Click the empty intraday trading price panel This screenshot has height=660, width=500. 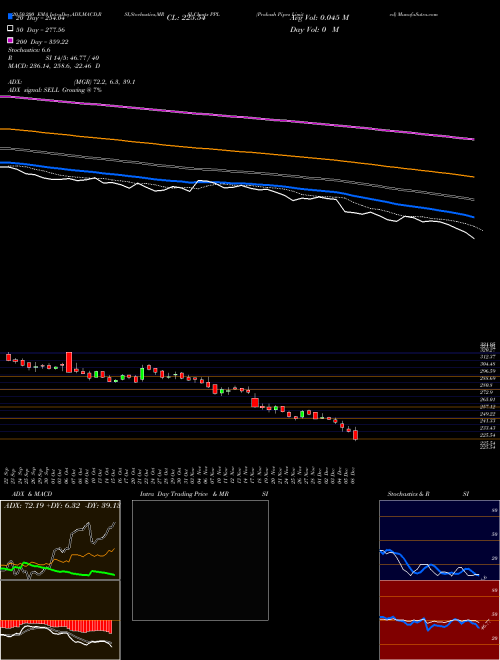pos(200,560)
